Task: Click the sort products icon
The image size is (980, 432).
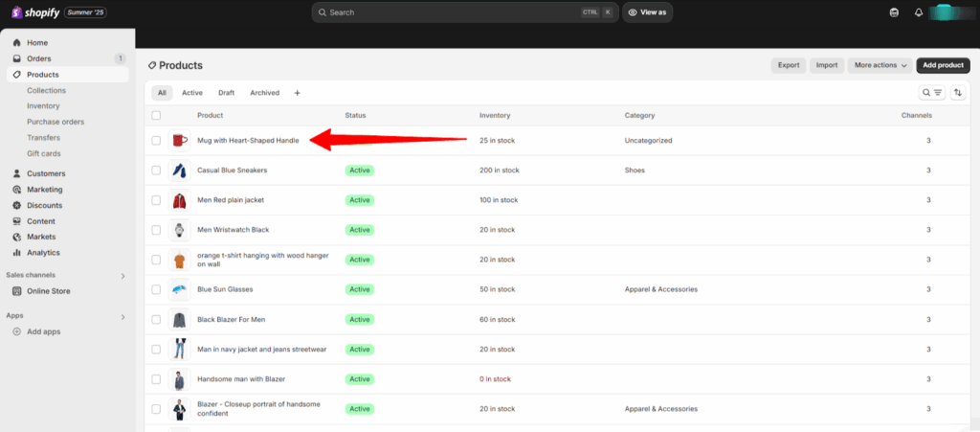Action: pos(958,93)
